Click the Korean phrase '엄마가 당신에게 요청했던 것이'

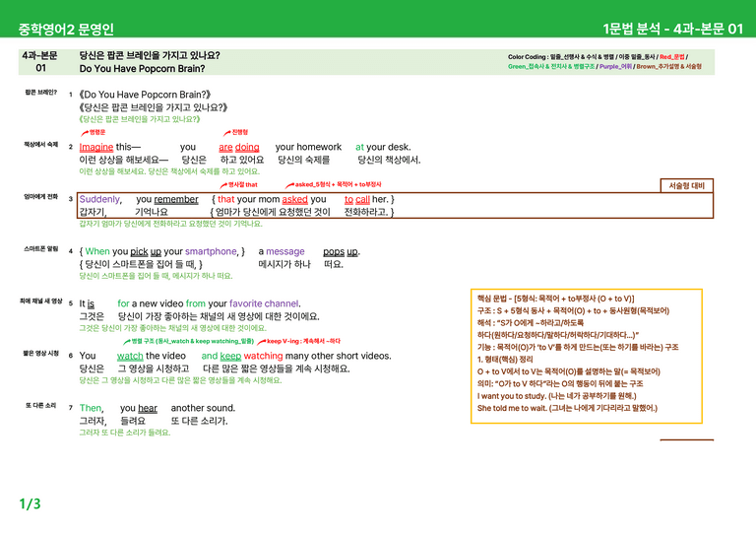coord(273,212)
